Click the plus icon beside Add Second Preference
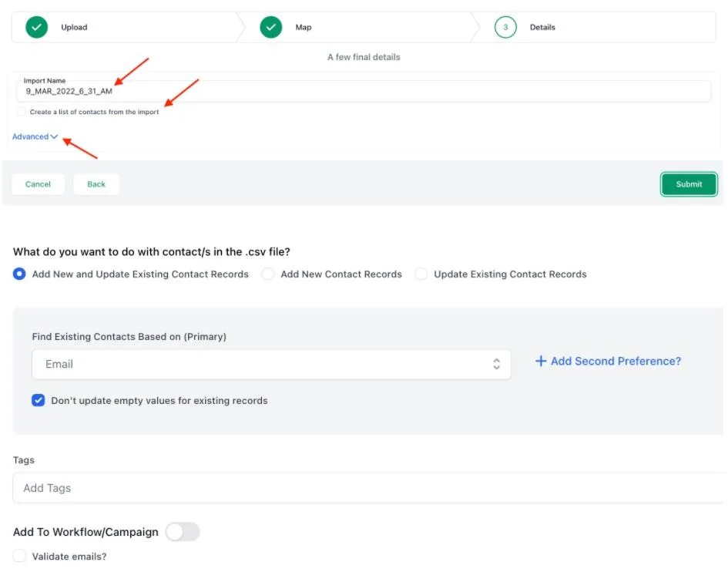The image size is (728, 572). (541, 361)
